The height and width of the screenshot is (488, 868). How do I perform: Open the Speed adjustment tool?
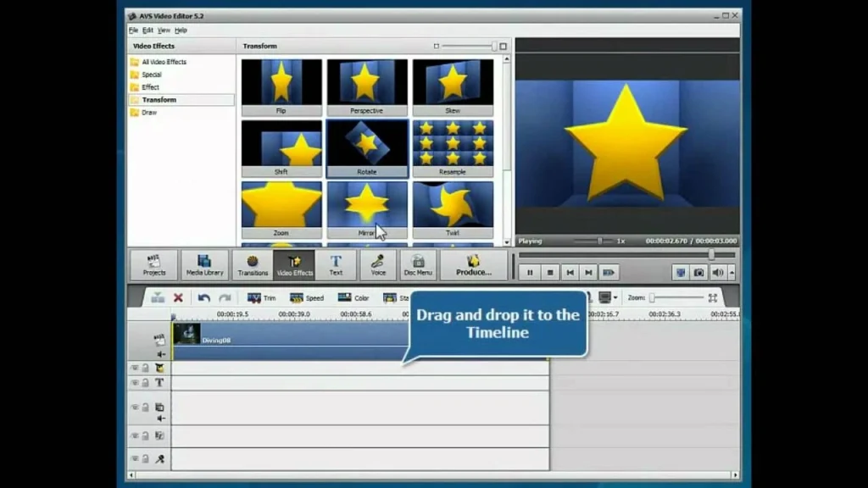tap(307, 297)
